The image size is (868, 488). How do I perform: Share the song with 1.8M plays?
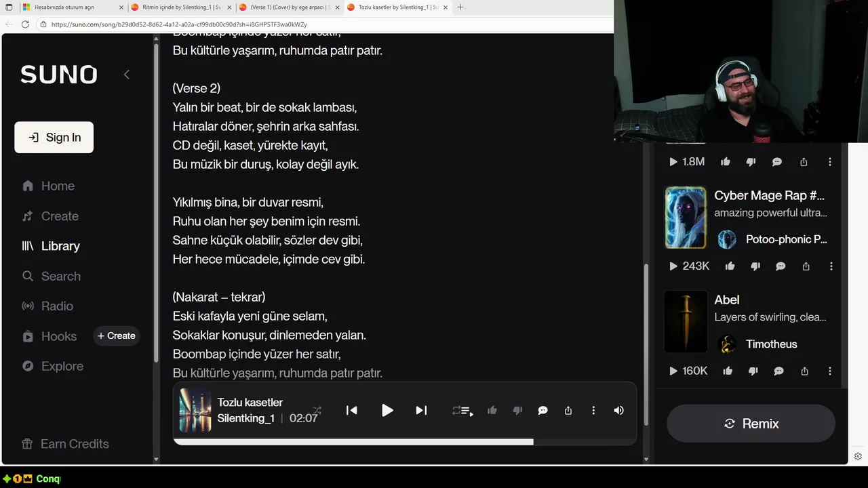pyautogui.click(x=804, y=162)
